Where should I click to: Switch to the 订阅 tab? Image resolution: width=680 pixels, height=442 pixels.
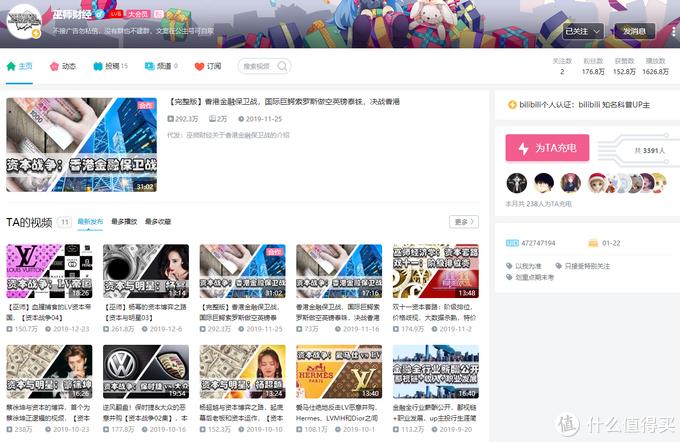point(208,66)
